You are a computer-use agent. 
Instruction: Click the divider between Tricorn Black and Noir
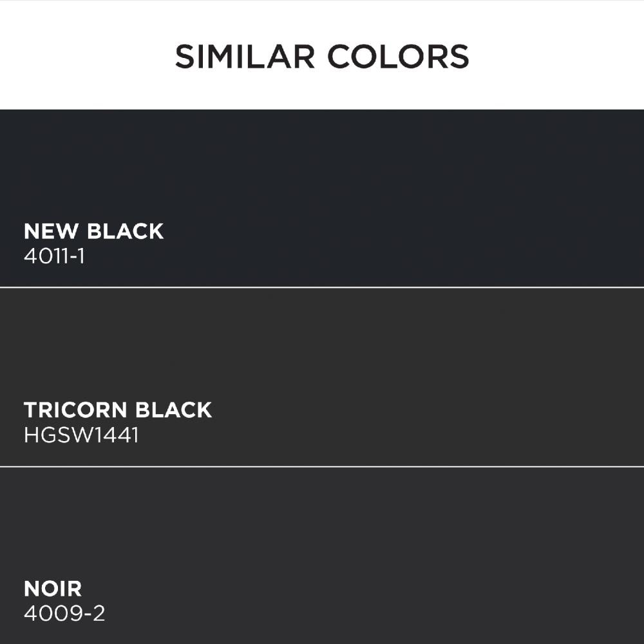point(322,466)
